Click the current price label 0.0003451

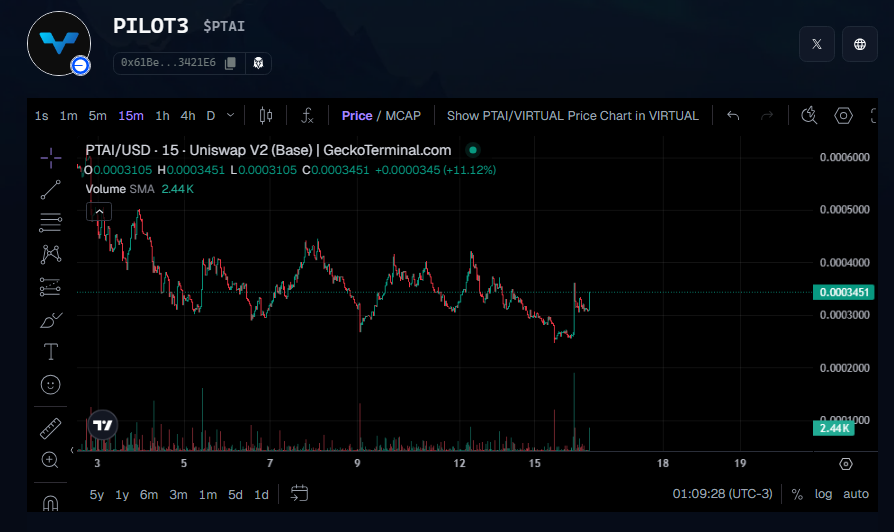point(844,293)
